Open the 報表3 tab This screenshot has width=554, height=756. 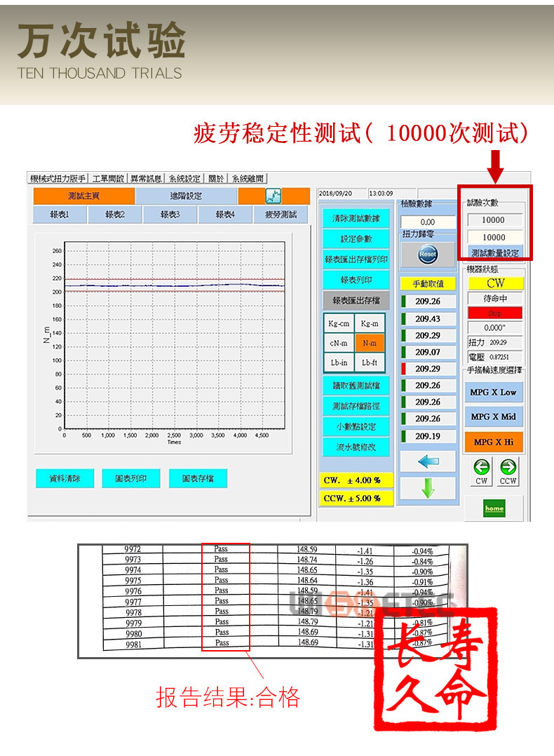tap(170, 215)
